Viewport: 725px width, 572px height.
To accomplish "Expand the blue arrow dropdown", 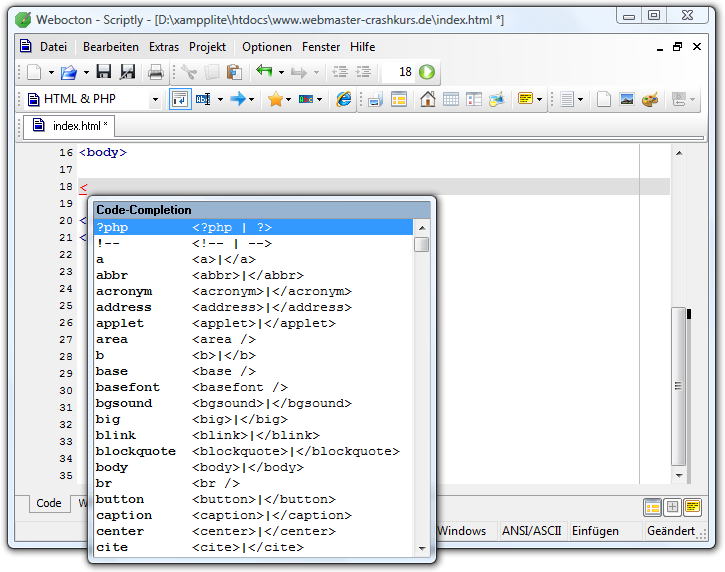I will point(252,99).
